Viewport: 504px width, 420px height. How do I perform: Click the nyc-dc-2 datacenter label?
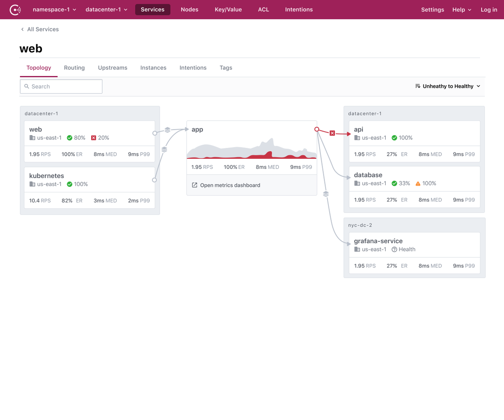(360, 225)
